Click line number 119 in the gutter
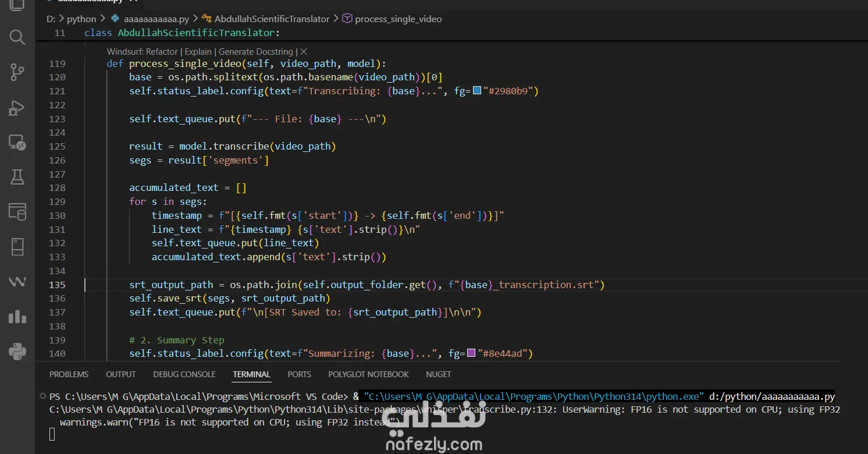The width and height of the screenshot is (868, 454). pyautogui.click(x=57, y=63)
